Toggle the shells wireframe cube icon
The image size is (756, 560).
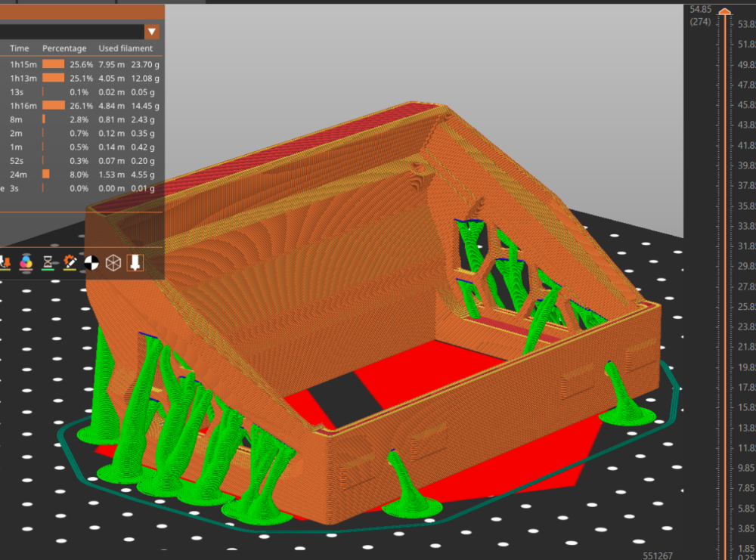(113, 263)
